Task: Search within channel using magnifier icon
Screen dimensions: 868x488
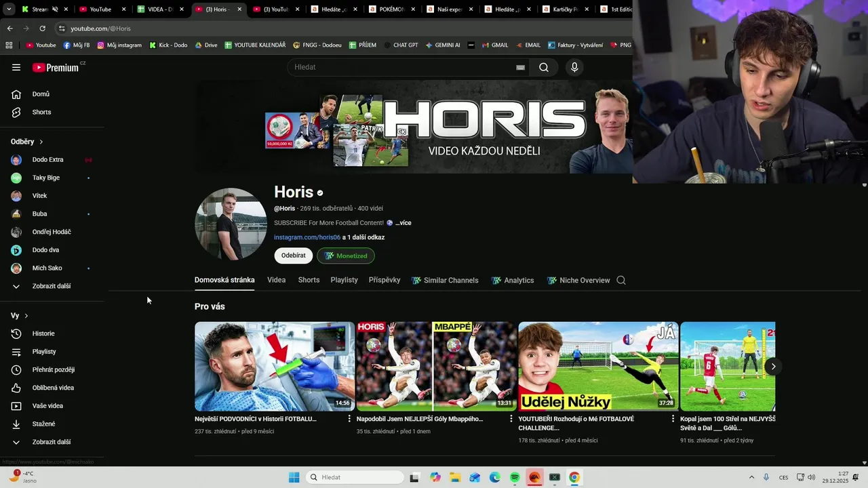Action: (621, 280)
